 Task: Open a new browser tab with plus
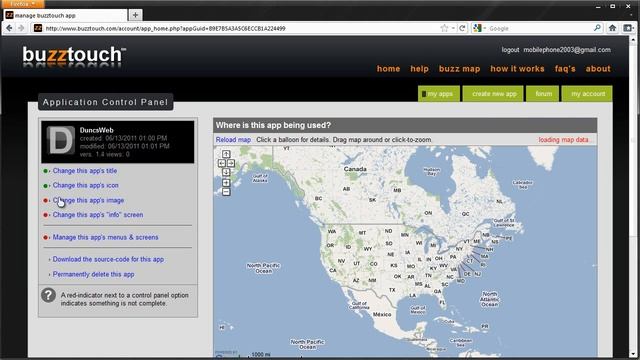tap(135, 15)
